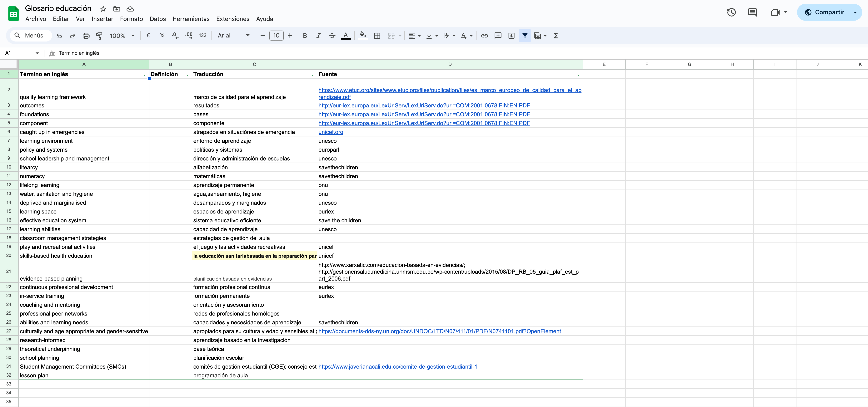Screen dimensions: 868x407
Task: Expand the 100% zoom dropdown
Action: 122,36
